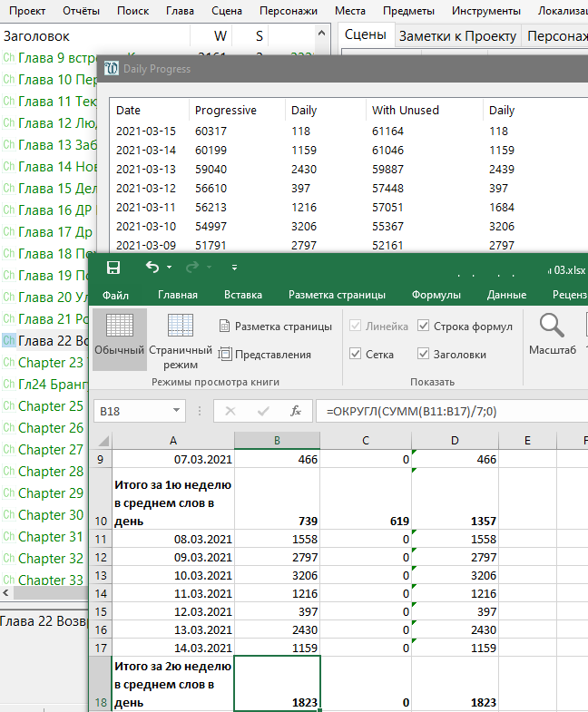The height and width of the screenshot is (712, 588).
Task: Select cell B12 containing 2797
Action: pyautogui.click(x=277, y=557)
